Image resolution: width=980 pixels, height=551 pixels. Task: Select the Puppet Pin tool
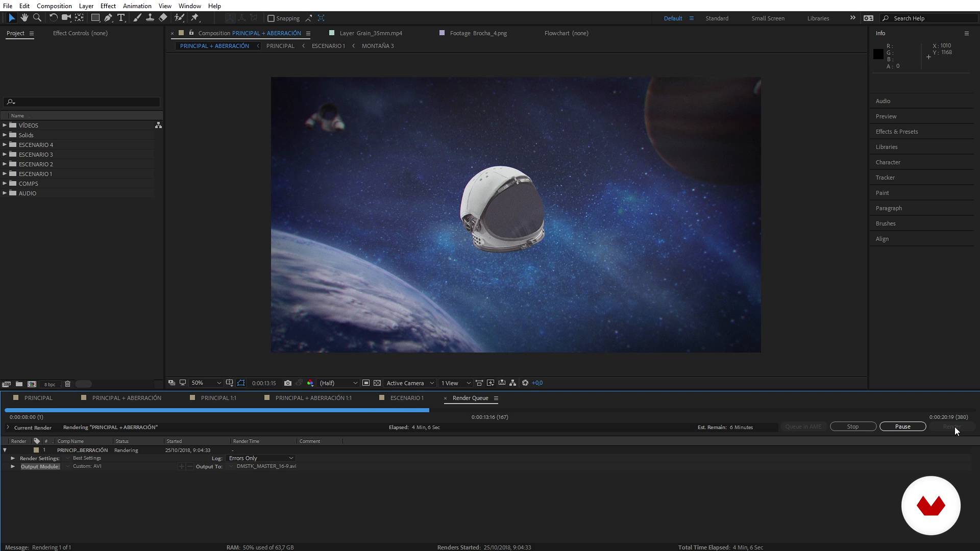195,18
